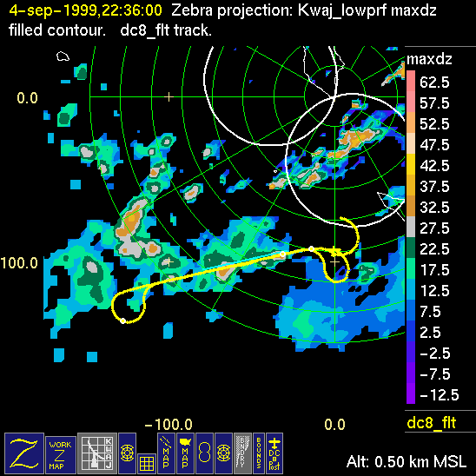Select the KWAJ grid map icon
Viewport: 476px width, 476px height.
pos(97,453)
